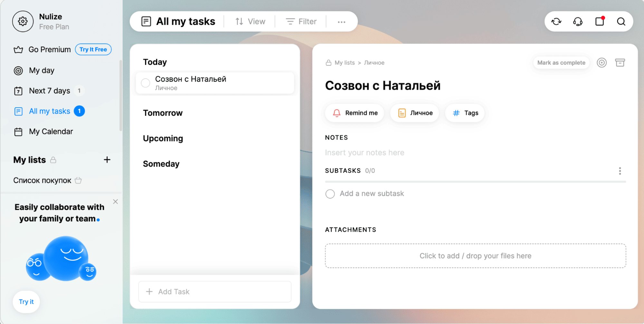Add a new list with plus icon

pos(107,160)
